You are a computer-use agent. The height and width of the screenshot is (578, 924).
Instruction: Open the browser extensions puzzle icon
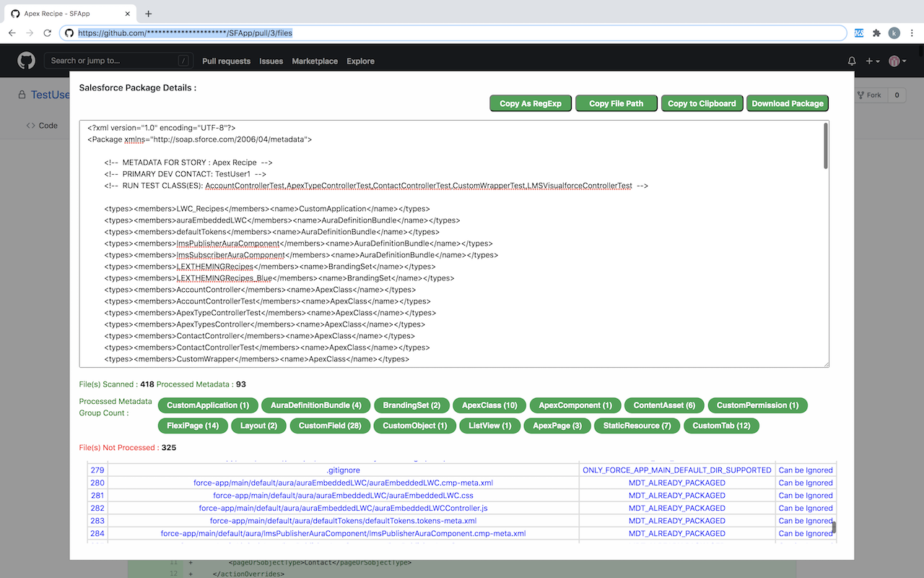pos(876,33)
